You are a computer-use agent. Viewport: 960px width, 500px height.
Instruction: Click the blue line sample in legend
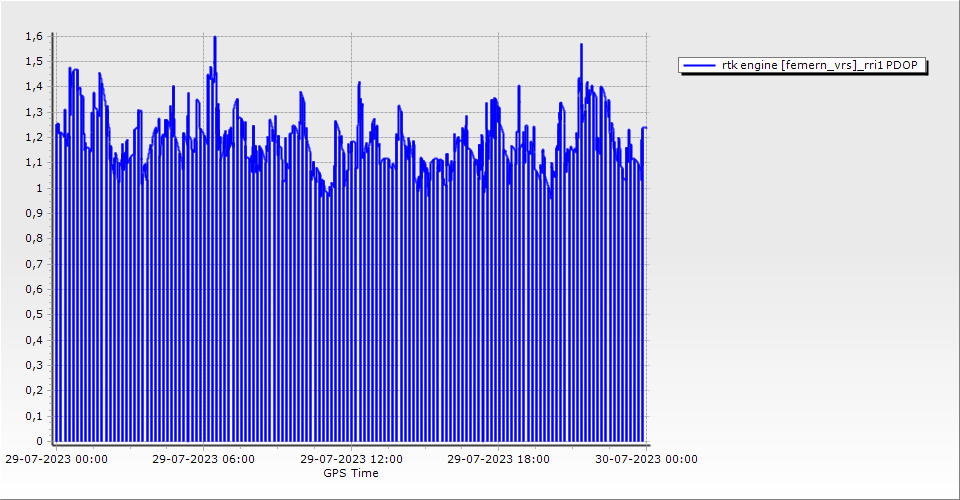pos(699,65)
